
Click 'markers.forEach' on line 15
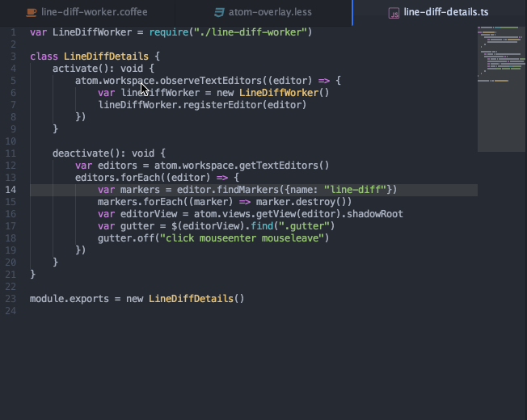pos(140,202)
